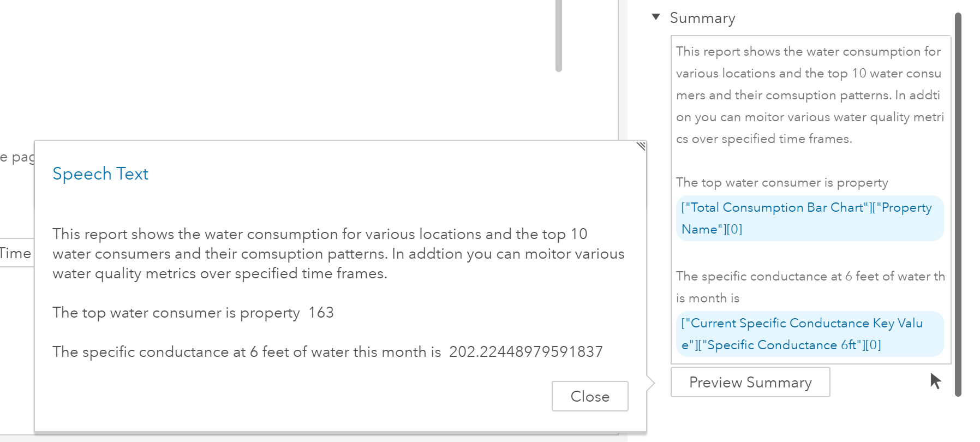
Task: Click the property 163 text line
Action: pos(193,312)
